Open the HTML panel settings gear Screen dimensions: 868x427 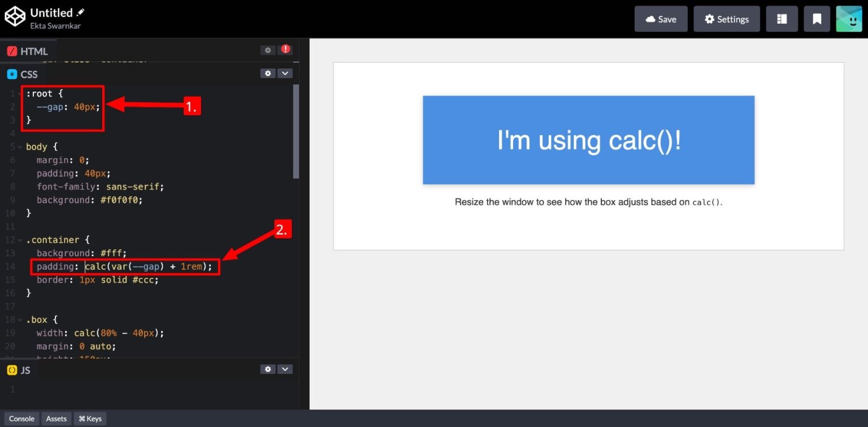[x=267, y=50]
